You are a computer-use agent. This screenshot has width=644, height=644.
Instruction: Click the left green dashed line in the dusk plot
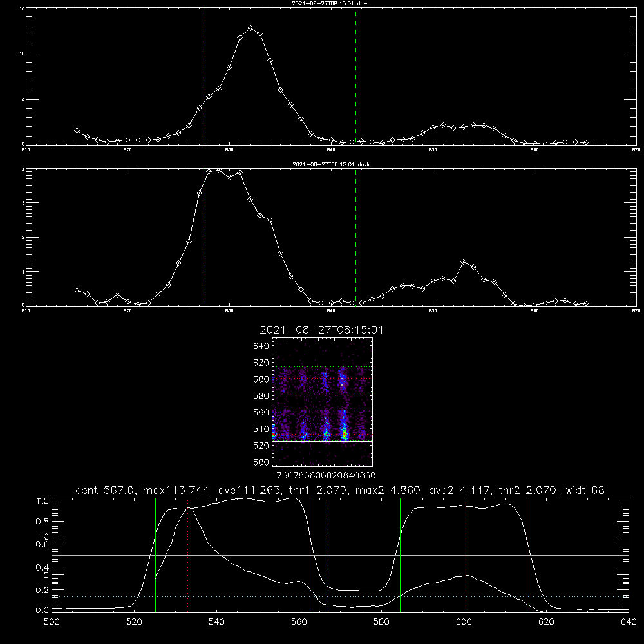pyautogui.click(x=205, y=238)
